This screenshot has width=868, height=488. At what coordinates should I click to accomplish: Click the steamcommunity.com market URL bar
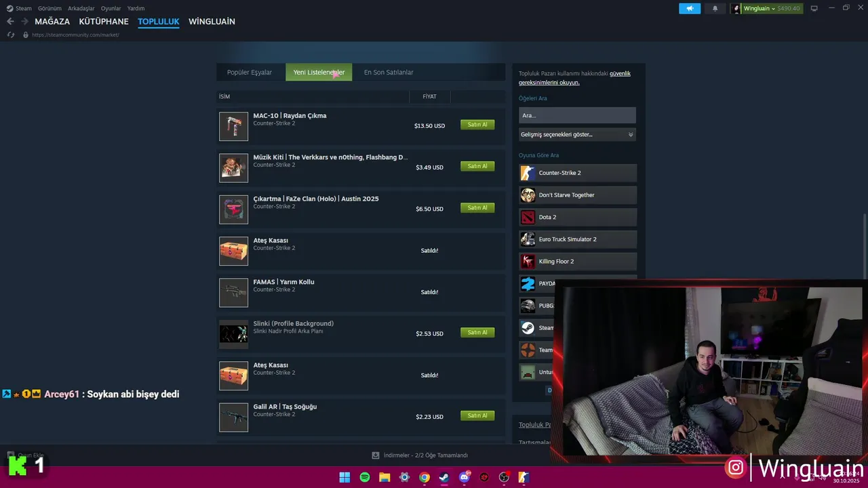coord(75,35)
